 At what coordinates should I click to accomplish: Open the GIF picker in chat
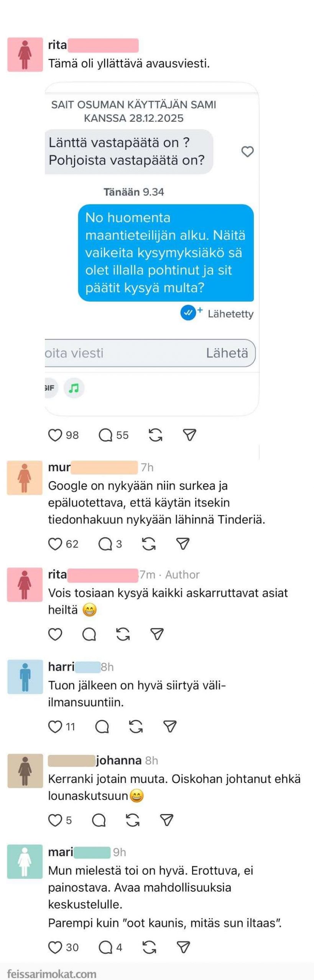pos(50,388)
